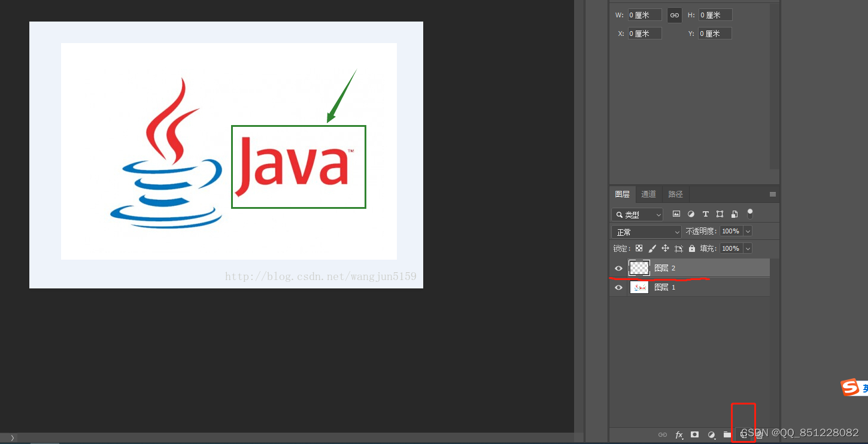Viewport: 868px width, 444px height.
Task: Click the Y position input field
Action: [715, 34]
